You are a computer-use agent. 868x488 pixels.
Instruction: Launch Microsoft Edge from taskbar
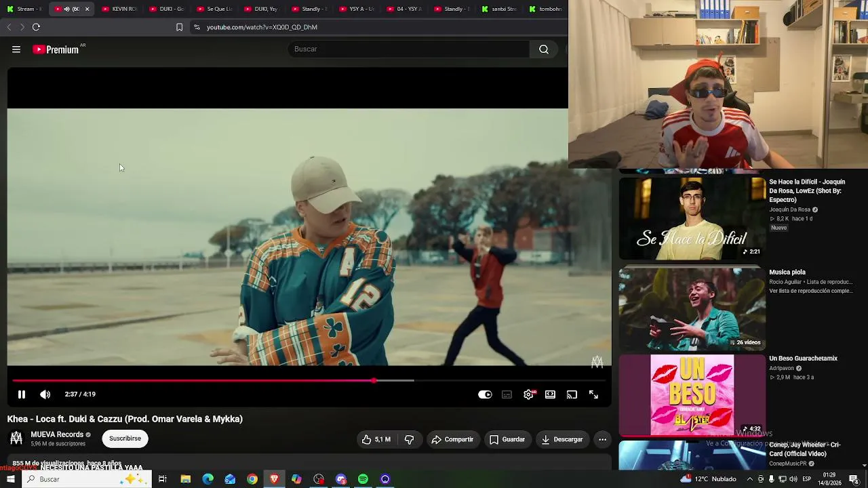pos(208,479)
